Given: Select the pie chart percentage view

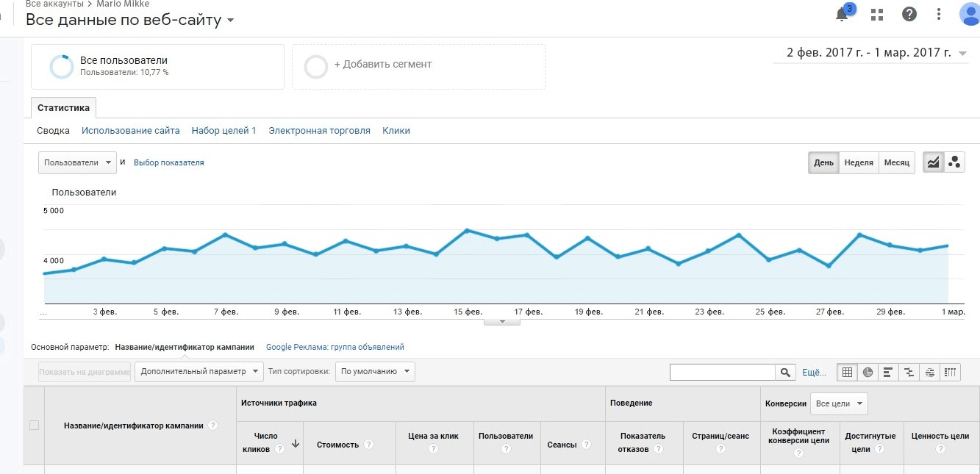Looking at the screenshot, I should coord(868,372).
